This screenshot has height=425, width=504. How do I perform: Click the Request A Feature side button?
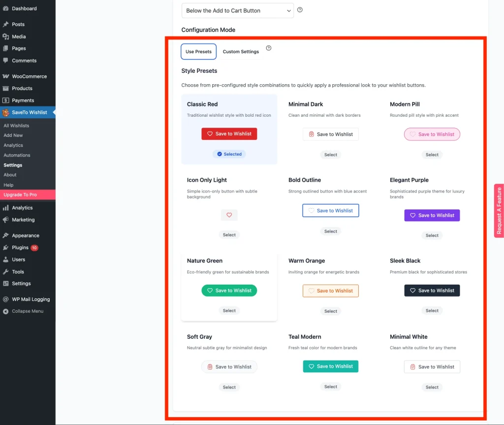click(x=499, y=211)
